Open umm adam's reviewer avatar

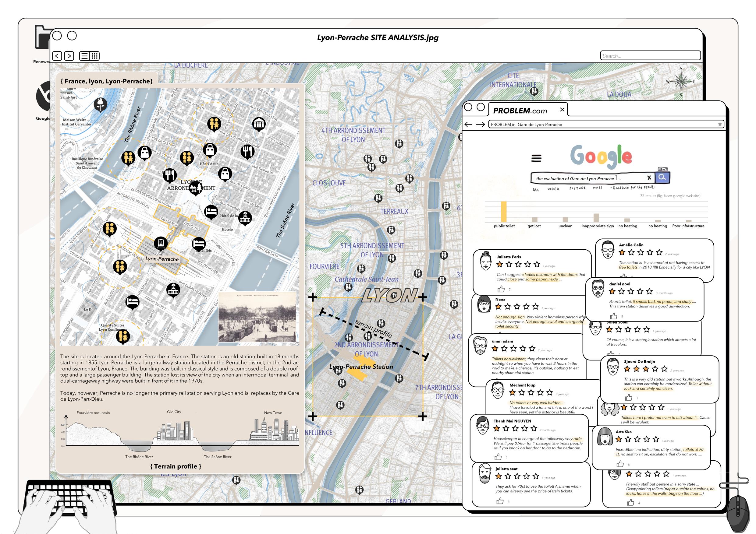pyautogui.click(x=480, y=346)
